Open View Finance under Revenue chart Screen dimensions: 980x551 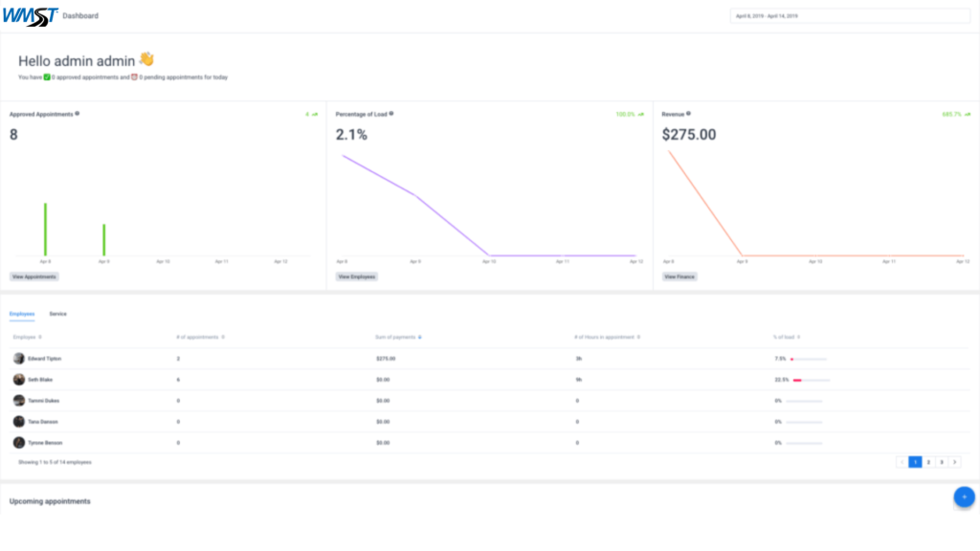click(x=679, y=276)
